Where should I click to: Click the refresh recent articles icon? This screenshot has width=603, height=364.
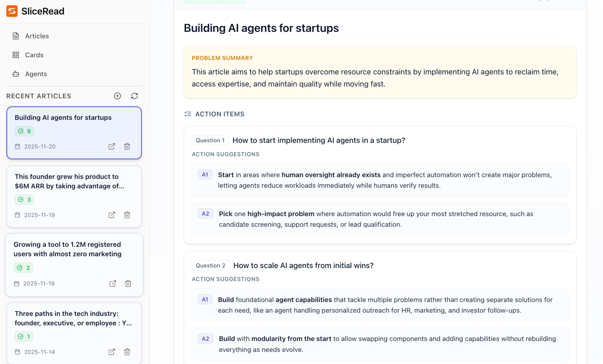pos(134,96)
